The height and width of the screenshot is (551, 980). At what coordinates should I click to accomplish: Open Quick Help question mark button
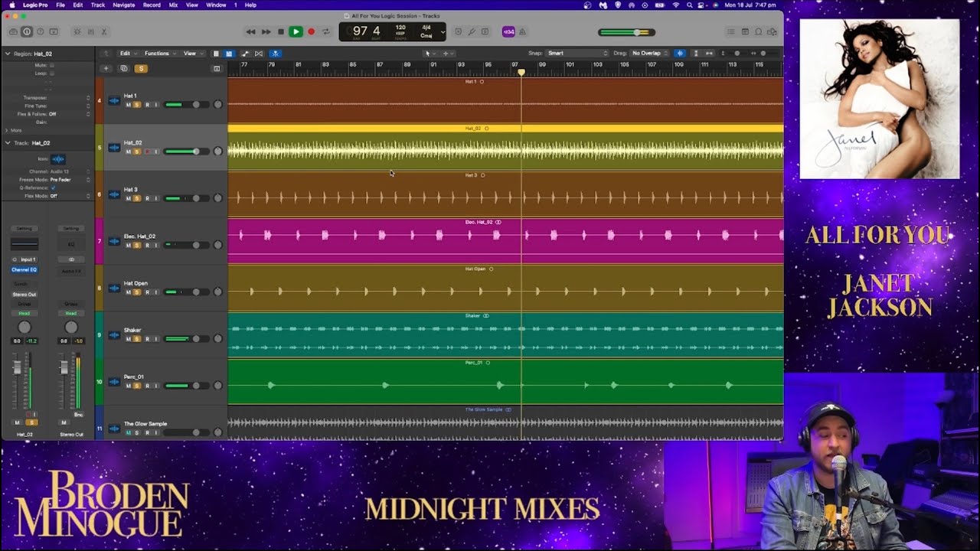pos(40,31)
